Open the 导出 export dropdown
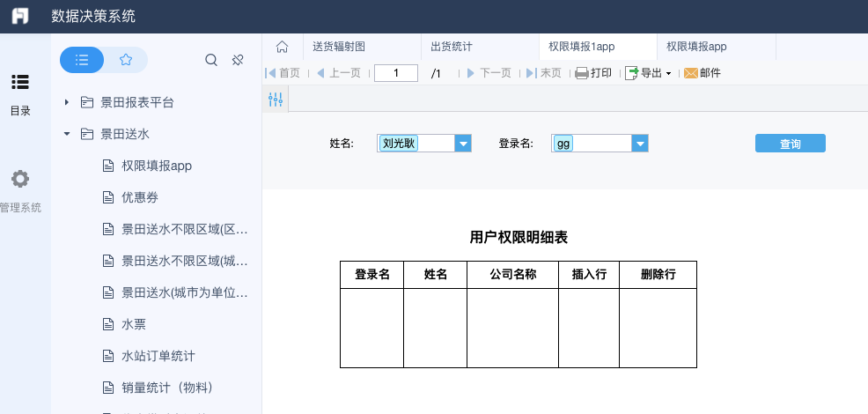 649,73
